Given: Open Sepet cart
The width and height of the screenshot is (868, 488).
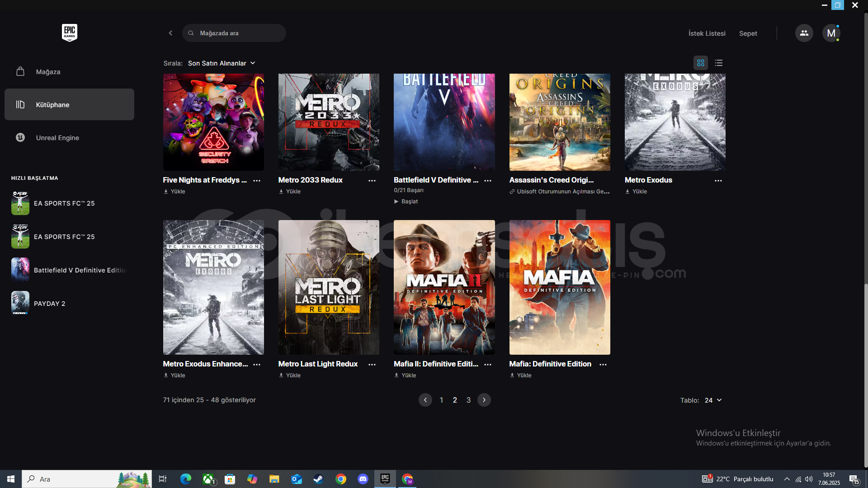Looking at the screenshot, I should click(748, 33).
